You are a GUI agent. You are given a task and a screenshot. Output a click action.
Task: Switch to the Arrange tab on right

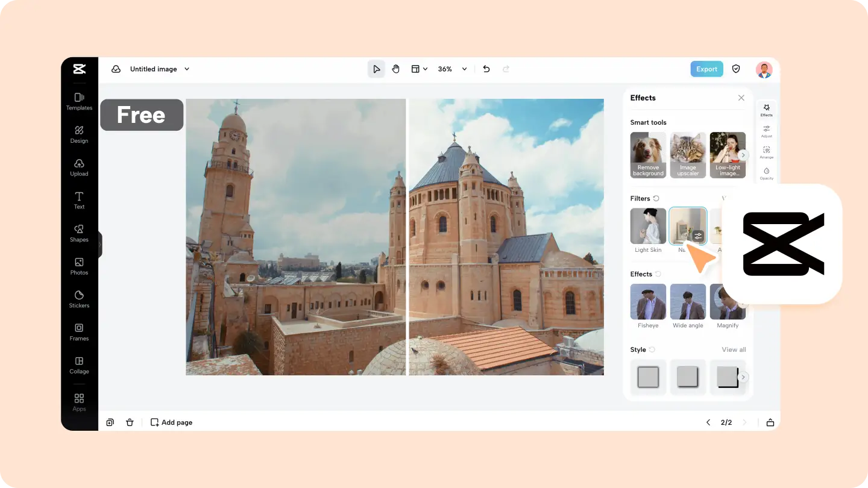766,152
